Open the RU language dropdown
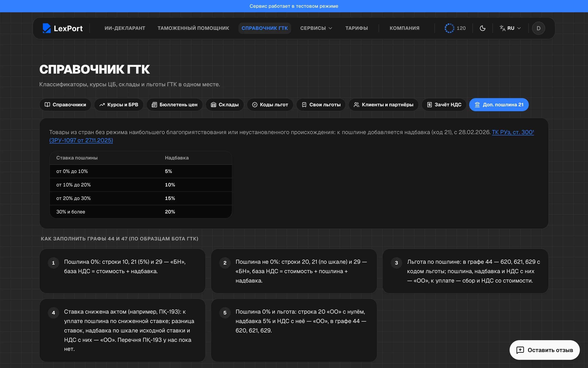The width and height of the screenshot is (588, 368). pyautogui.click(x=510, y=28)
